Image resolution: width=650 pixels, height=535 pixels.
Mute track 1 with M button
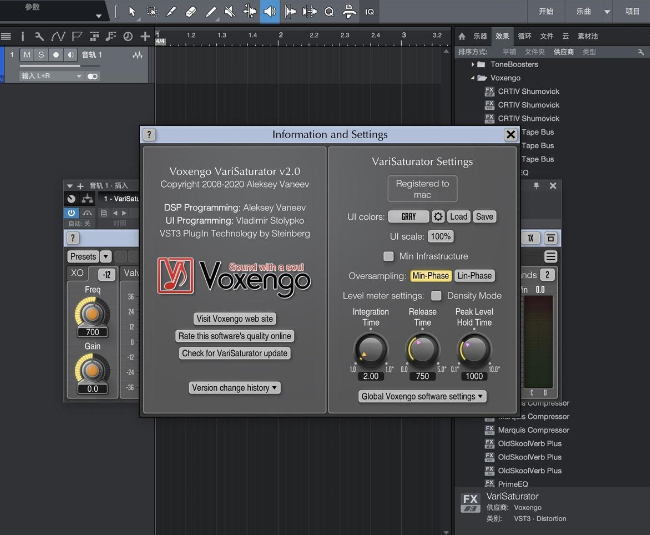[x=27, y=55]
